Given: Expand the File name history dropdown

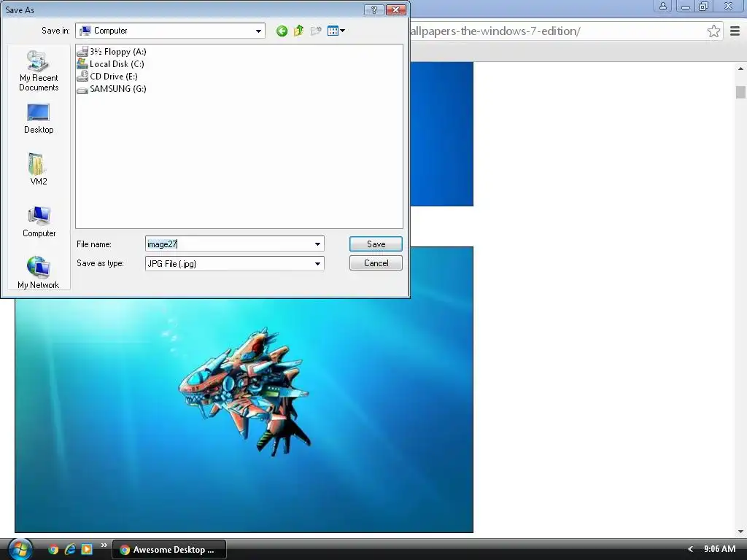Looking at the screenshot, I should (x=318, y=244).
